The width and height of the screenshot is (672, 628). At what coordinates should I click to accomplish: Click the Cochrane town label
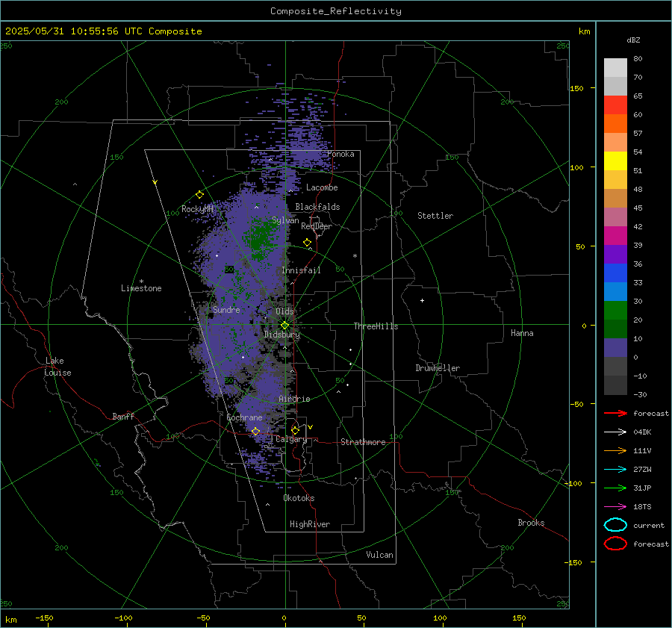244,417
